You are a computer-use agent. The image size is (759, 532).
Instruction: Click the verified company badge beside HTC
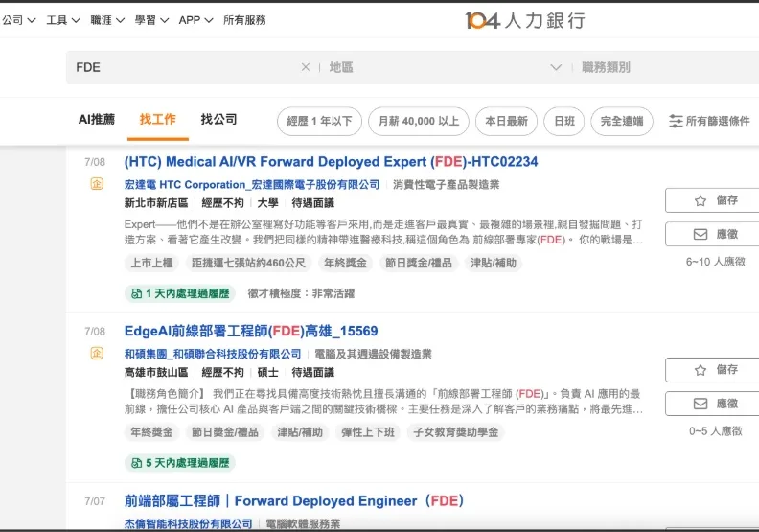[97, 184]
